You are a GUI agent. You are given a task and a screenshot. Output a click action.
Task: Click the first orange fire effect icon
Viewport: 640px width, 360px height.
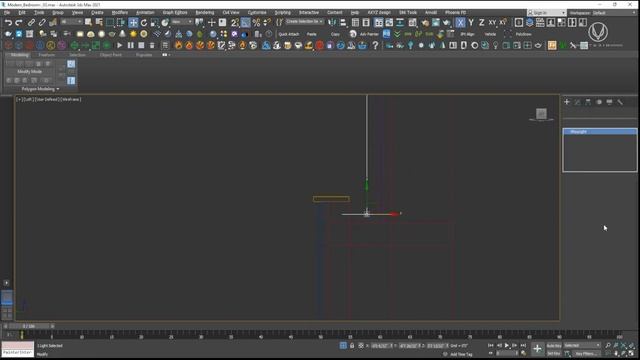pos(178,45)
